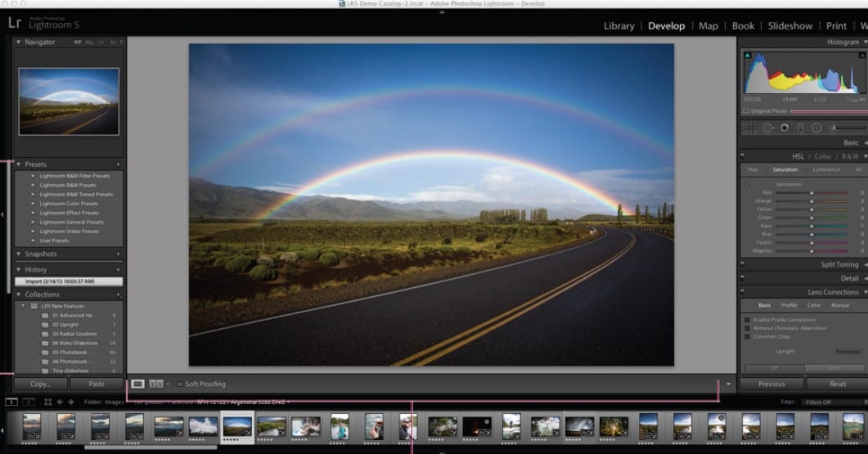Switch to the Library module
Image resolution: width=868 pixels, height=454 pixels.
click(x=619, y=26)
